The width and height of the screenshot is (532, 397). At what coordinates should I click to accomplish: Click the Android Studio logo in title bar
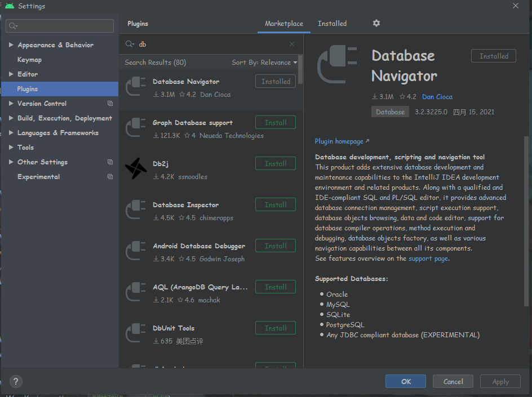pyautogui.click(x=10, y=6)
